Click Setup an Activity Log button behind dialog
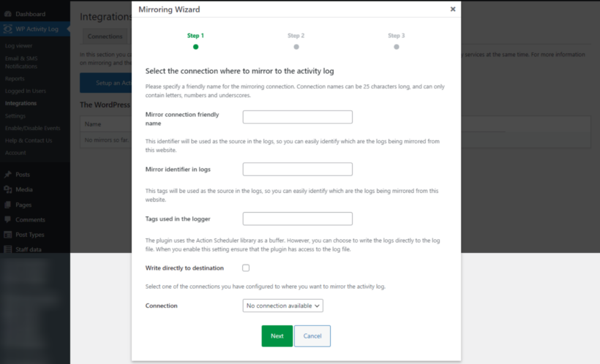This screenshot has height=364, width=600. [106, 83]
